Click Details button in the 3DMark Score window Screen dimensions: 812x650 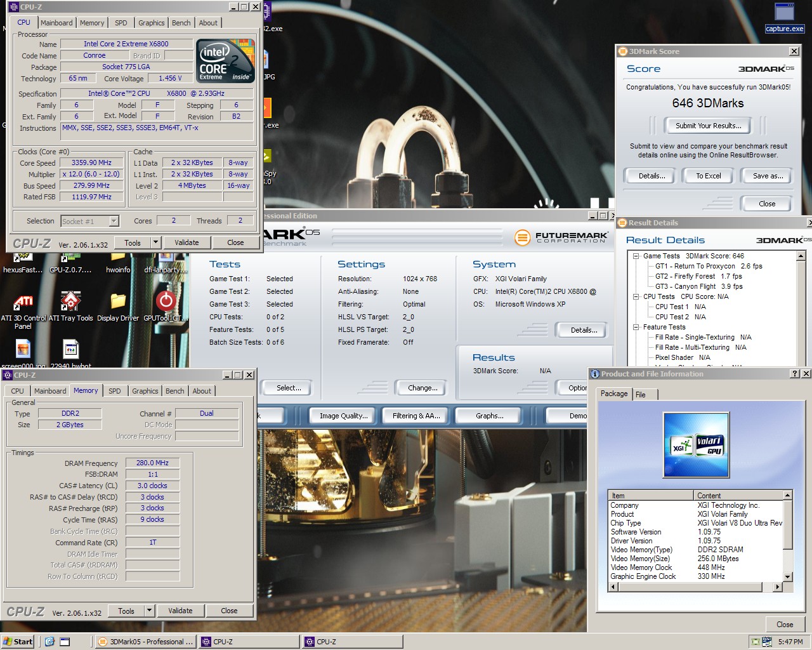click(652, 176)
